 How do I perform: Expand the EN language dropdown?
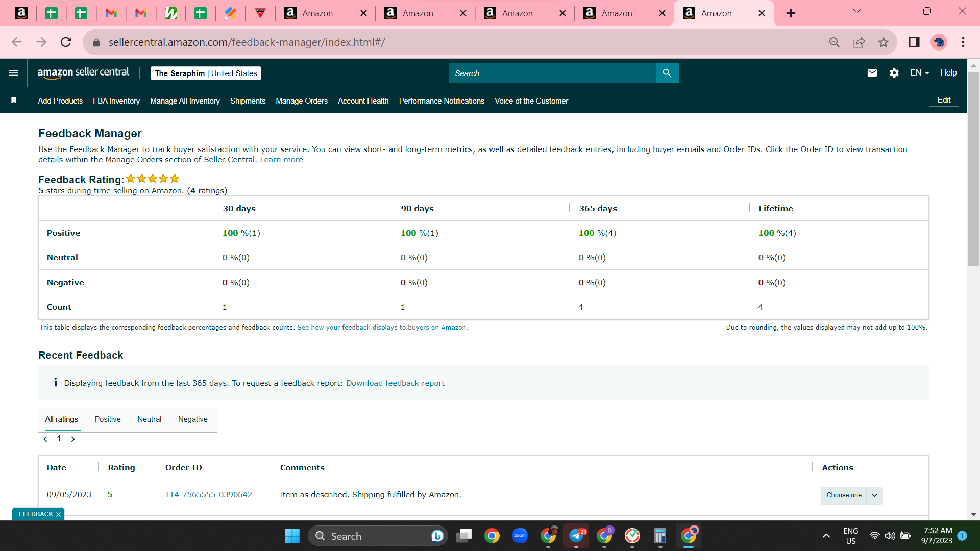click(920, 73)
